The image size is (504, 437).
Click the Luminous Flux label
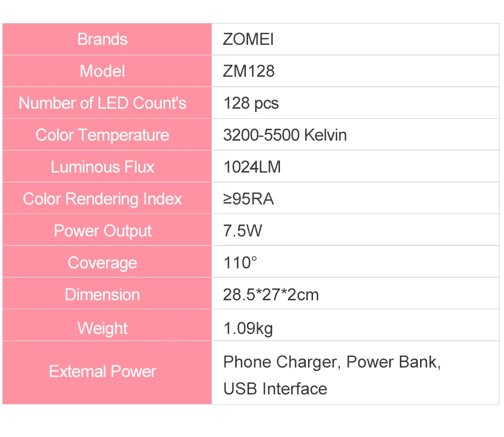(102, 167)
